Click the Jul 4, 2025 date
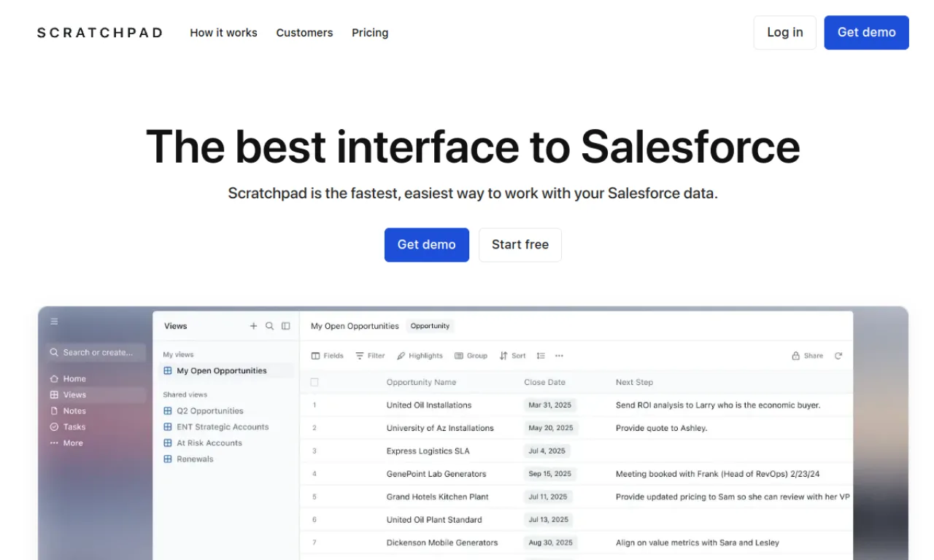The image size is (934, 560). (x=547, y=451)
